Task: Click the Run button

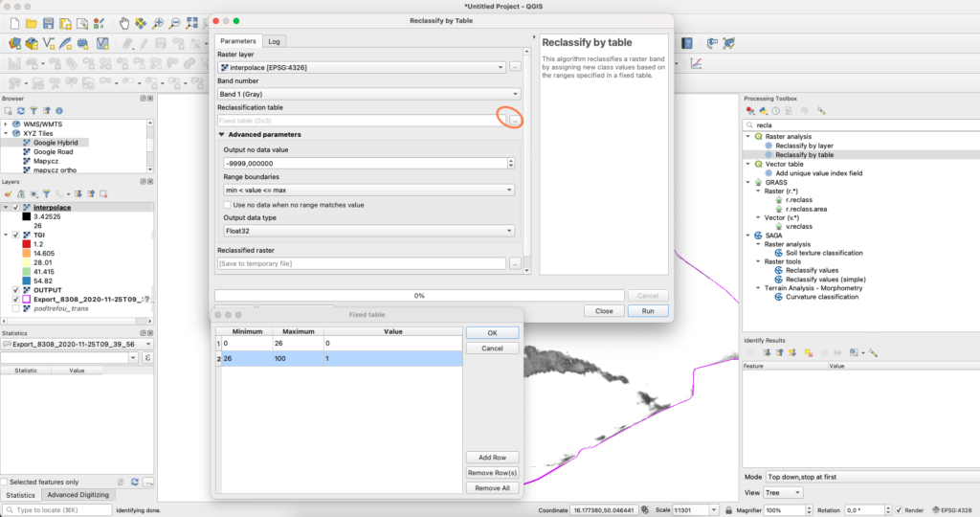Action: click(648, 311)
